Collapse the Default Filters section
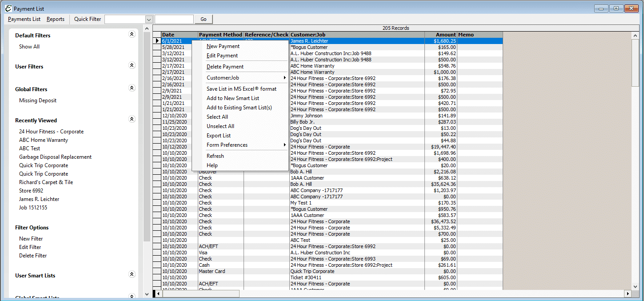644x301 pixels. (x=132, y=34)
